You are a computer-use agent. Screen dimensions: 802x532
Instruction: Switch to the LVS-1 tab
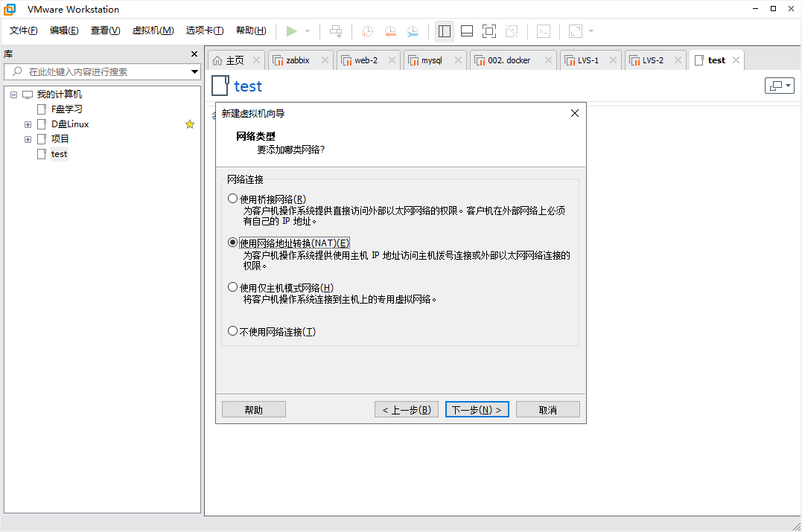click(588, 60)
